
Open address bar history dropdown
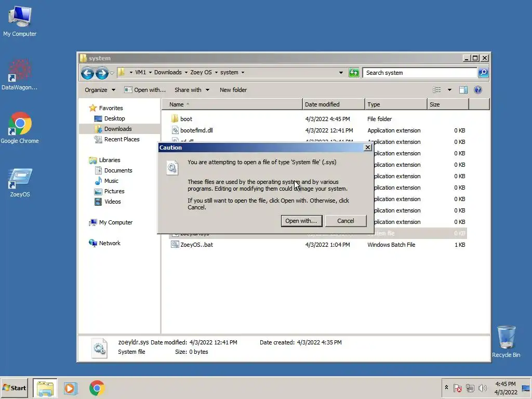341,73
